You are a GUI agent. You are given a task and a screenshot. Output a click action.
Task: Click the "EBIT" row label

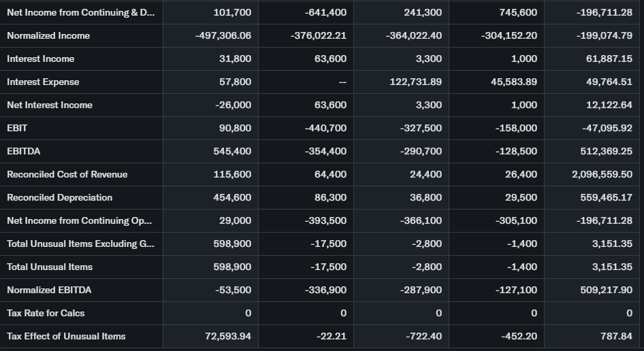(17, 128)
